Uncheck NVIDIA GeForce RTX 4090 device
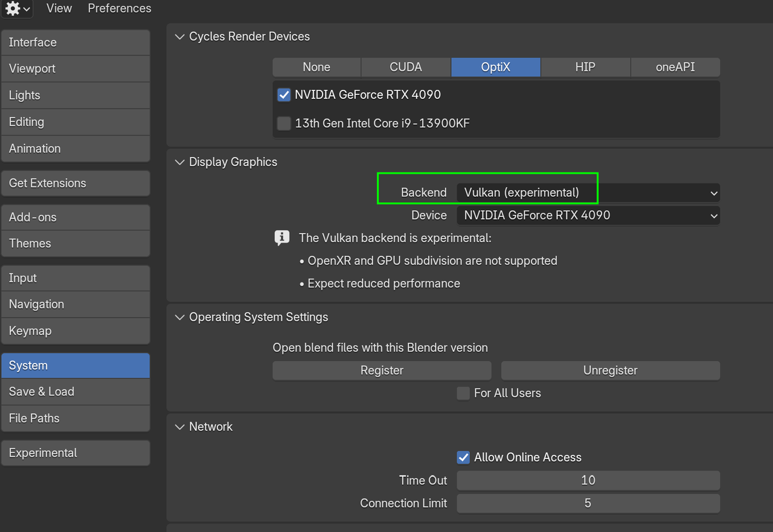 point(284,95)
